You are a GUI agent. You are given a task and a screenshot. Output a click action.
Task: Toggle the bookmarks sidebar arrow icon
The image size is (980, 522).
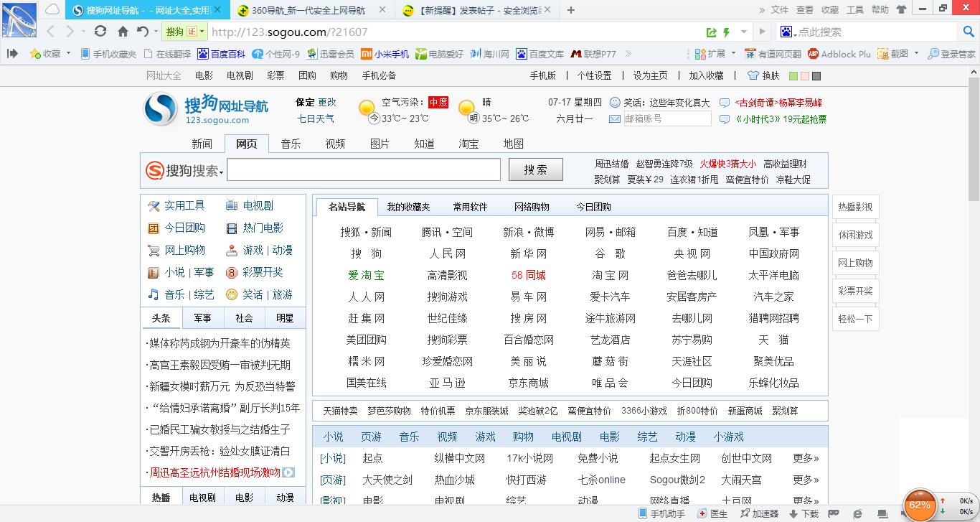12,54
